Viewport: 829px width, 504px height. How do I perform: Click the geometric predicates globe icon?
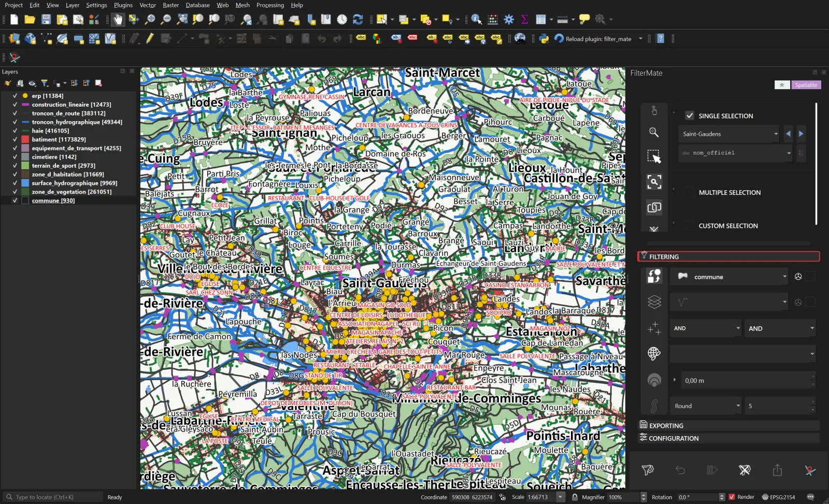click(x=654, y=354)
